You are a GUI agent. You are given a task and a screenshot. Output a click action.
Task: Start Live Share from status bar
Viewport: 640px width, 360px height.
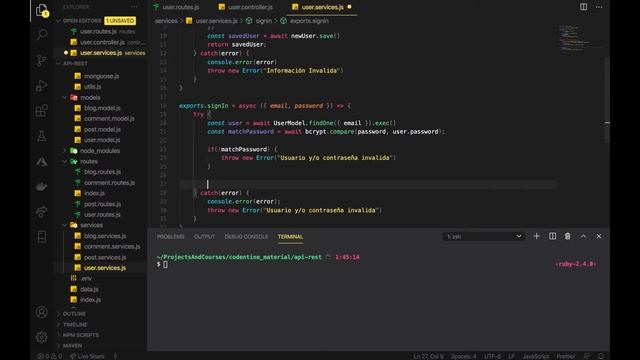[x=87, y=356]
